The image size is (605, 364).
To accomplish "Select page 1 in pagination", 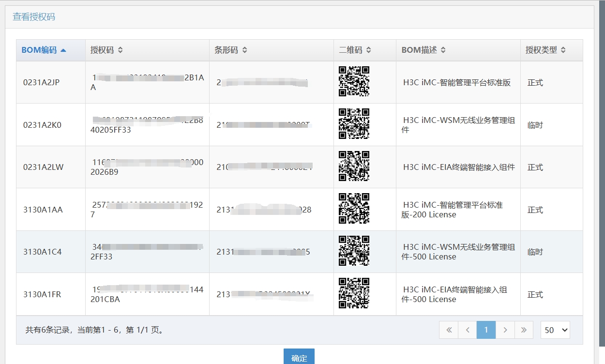I will [x=486, y=330].
